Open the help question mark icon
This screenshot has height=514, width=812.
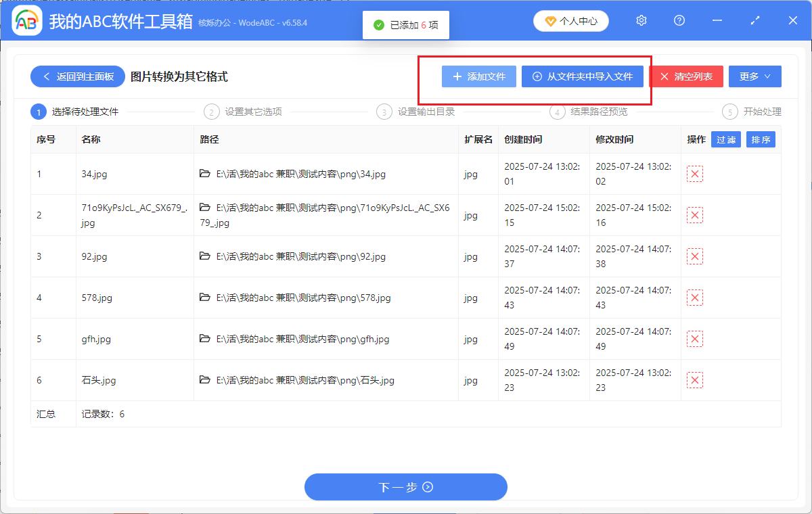coord(679,21)
